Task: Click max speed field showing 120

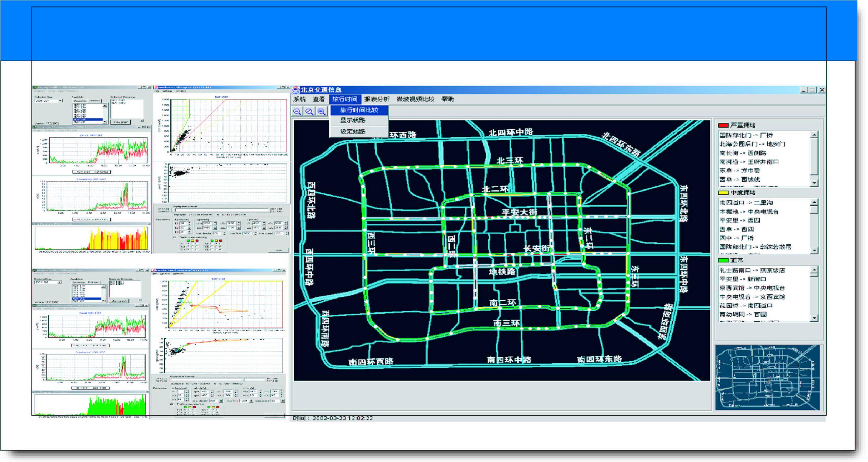Action: pos(279,233)
